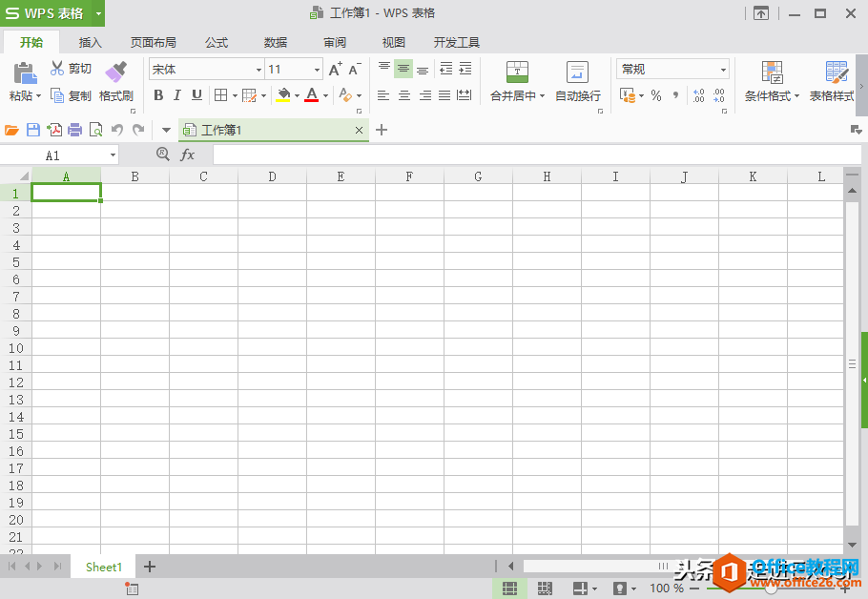Open Conditional Formatting icon
Image resolution: width=868 pixels, height=599 pixels.
773,72
